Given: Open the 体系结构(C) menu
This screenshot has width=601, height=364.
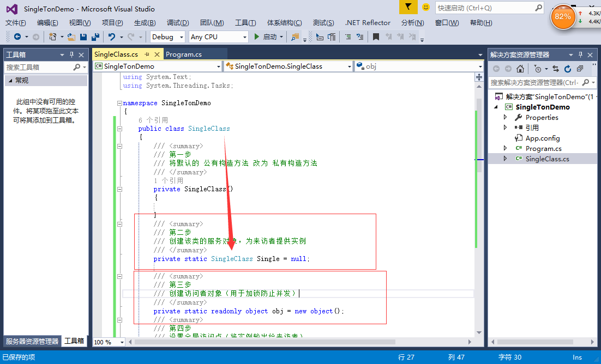Looking at the screenshot, I should [x=284, y=22].
